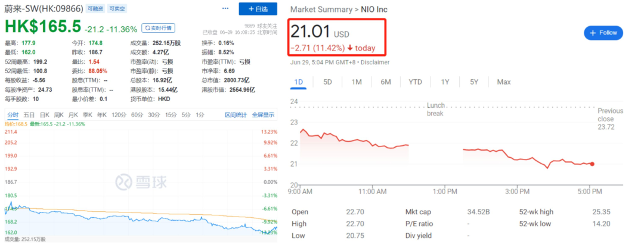This screenshot has height=244, width=644.
Task: Select the 1D range tab
Action: pyautogui.click(x=299, y=82)
